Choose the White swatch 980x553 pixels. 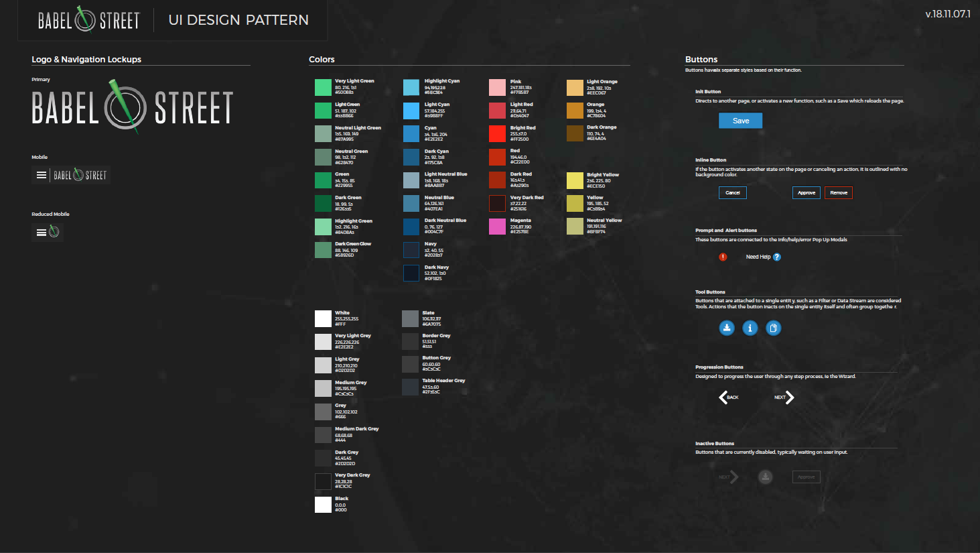(323, 318)
